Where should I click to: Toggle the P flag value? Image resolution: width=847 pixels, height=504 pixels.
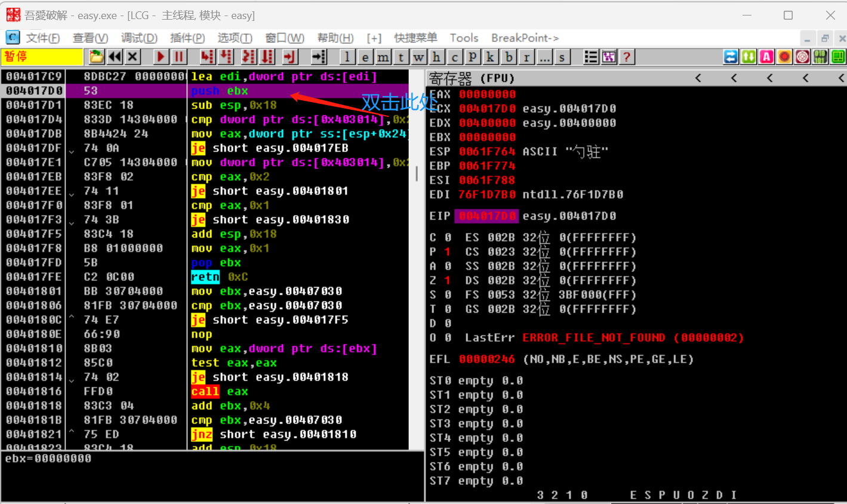[x=448, y=252]
